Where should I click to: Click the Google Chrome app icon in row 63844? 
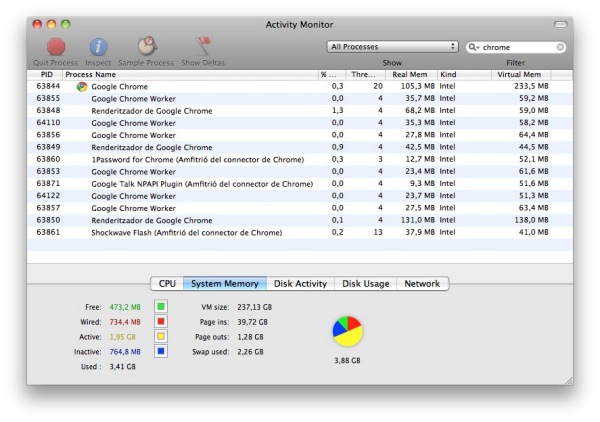(82, 86)
